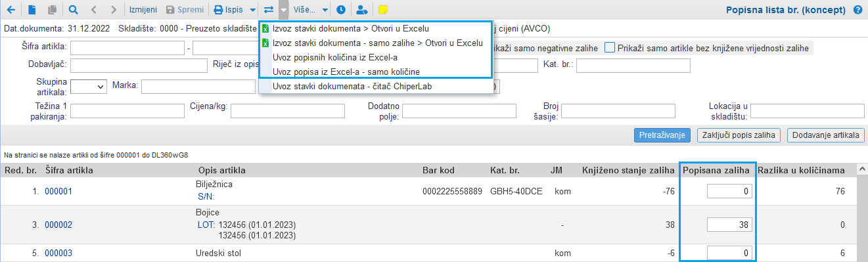
Task: Choose Uvoz stavki dokumenata - čitač ChiperLab
Action: [x=352, y=86]
